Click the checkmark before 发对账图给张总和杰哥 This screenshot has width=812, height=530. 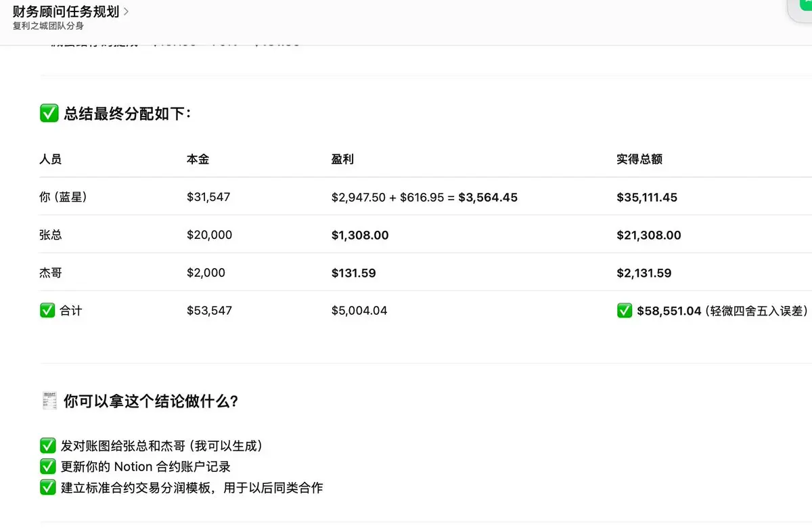pyautogui.click(x=47, y=445)
